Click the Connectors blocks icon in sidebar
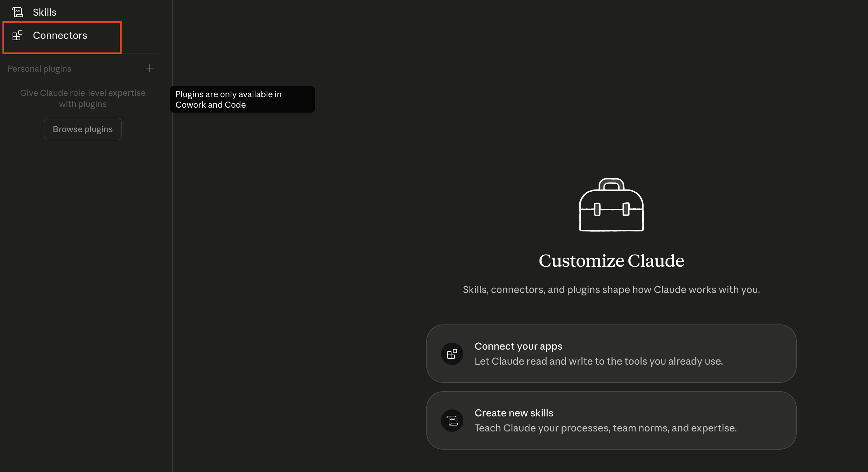Screen dimensions: 868x472 17,36
